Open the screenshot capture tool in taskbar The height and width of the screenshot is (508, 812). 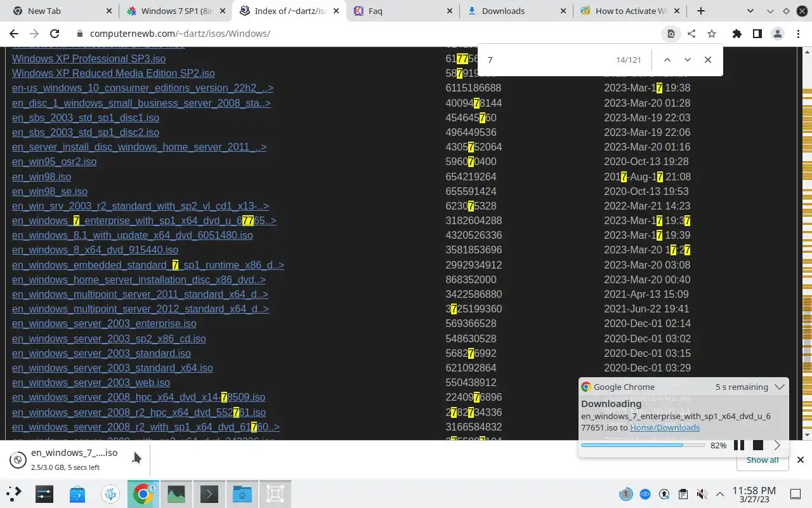pos(275,493)
